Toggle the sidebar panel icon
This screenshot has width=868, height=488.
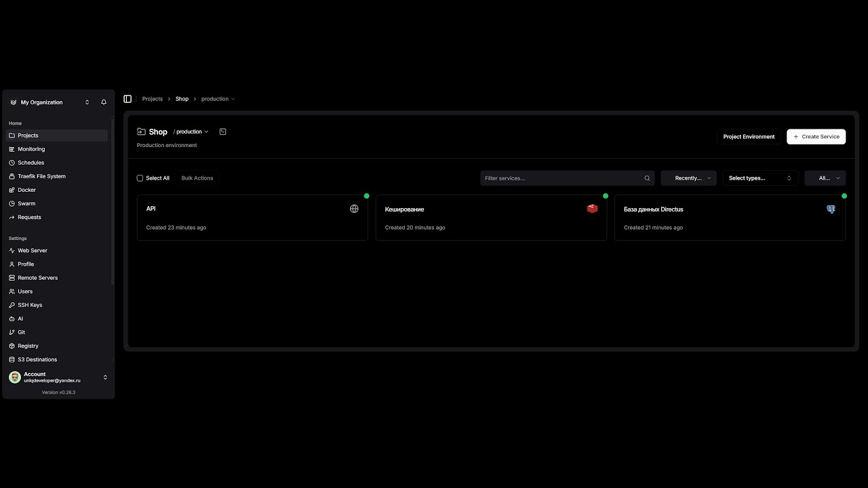[127, 99]
